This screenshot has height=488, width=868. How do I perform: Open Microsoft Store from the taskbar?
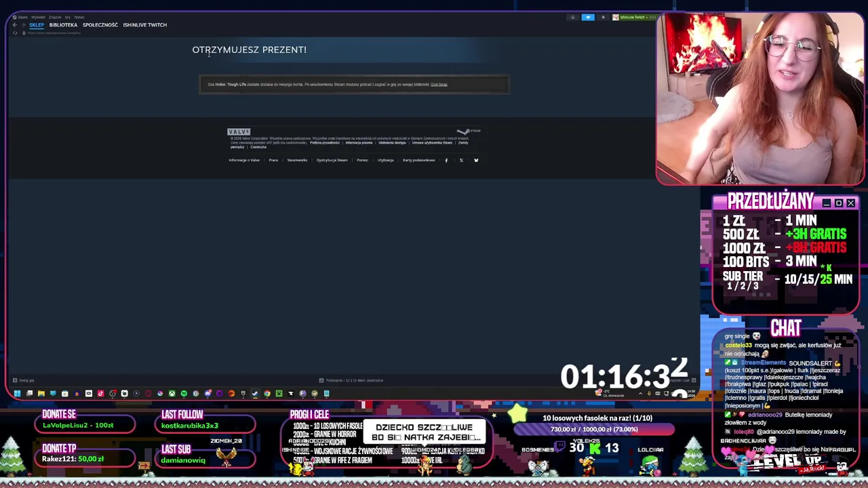tap(65, 393)
